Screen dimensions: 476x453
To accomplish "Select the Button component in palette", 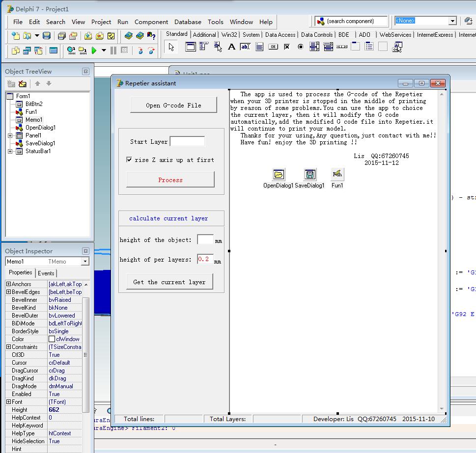I will [273, 47].
